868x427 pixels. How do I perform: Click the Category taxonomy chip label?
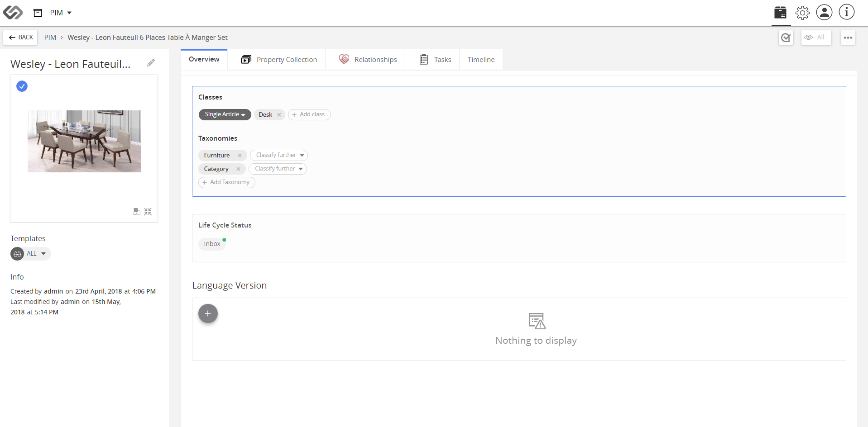[216, 169]
